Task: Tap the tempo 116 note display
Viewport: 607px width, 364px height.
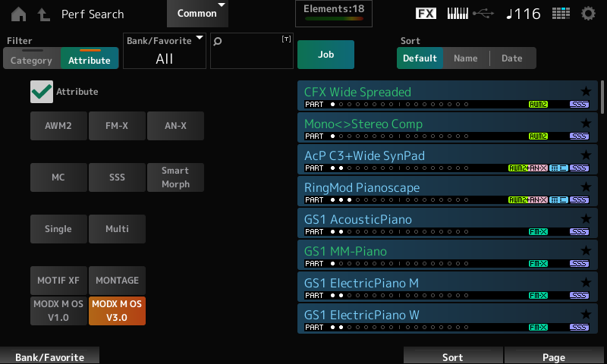Action: 523,14
